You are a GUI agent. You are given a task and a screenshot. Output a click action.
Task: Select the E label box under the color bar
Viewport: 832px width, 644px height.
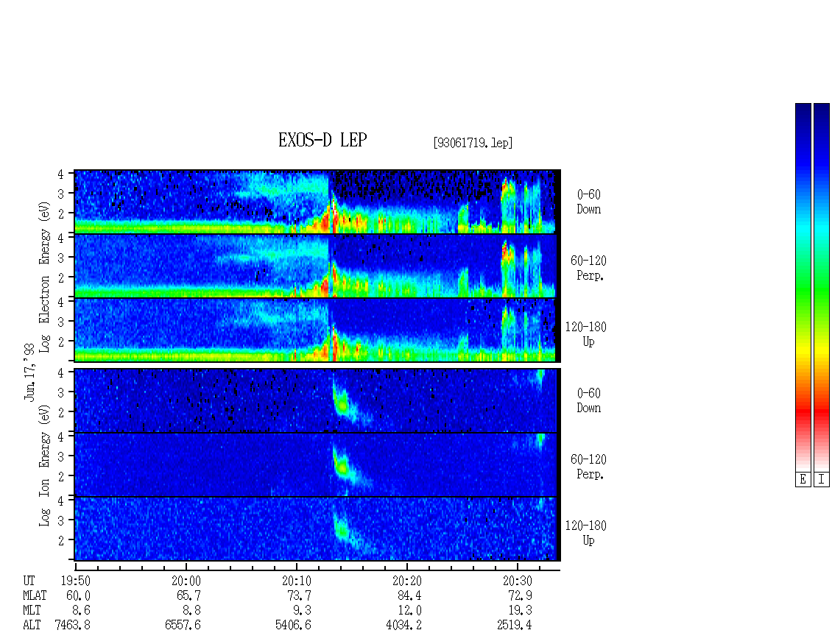pyautogui.click(x=803, y=480)
